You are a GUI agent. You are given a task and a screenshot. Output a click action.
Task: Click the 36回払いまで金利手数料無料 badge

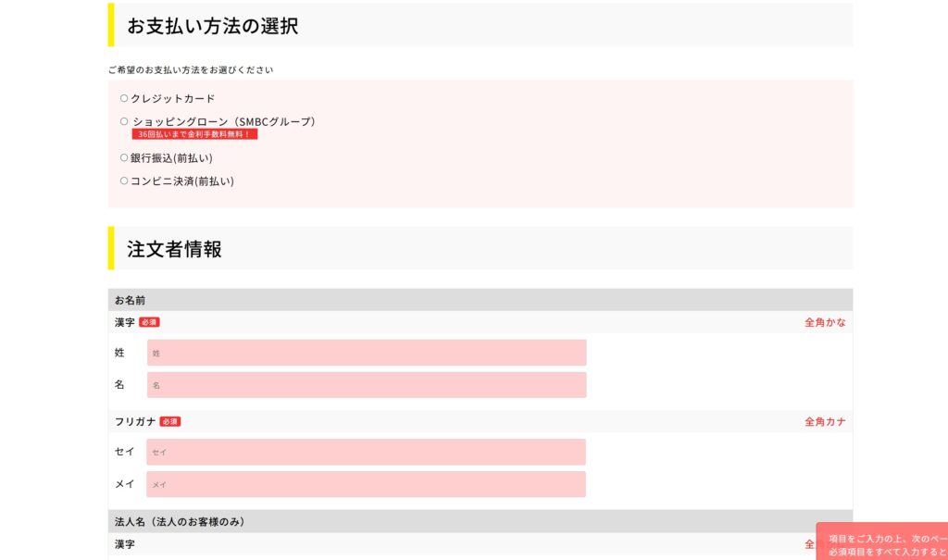(x=195, y=133)
